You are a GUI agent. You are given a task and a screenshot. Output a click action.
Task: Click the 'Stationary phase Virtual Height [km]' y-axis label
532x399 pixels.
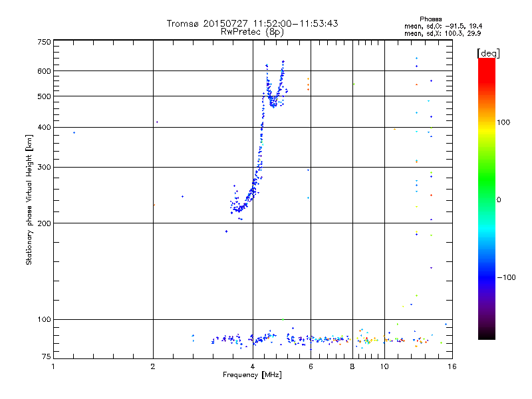pos(29,199)
